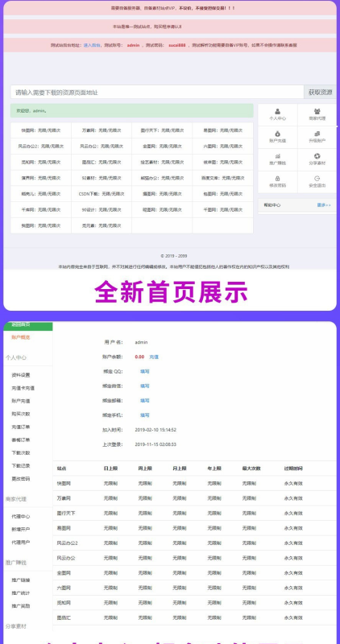Click the join time 2019-02-10 15:14:52
The height and width of the screenshot is (644, 340).
(x=155, y=430)
